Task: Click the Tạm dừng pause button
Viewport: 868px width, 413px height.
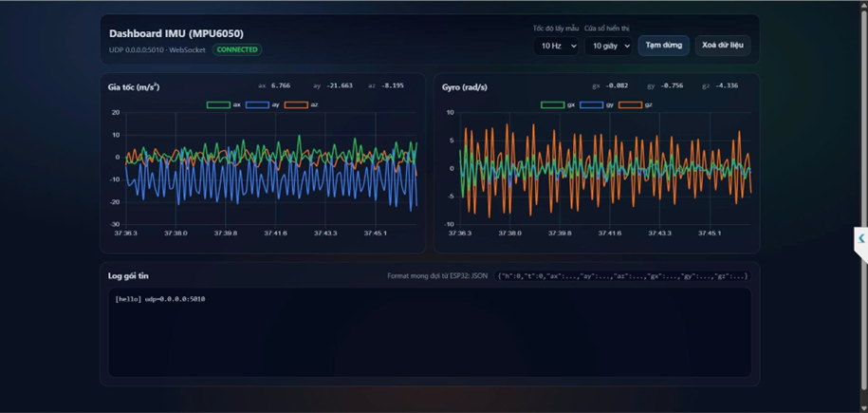Action: (x=664, y=46)
